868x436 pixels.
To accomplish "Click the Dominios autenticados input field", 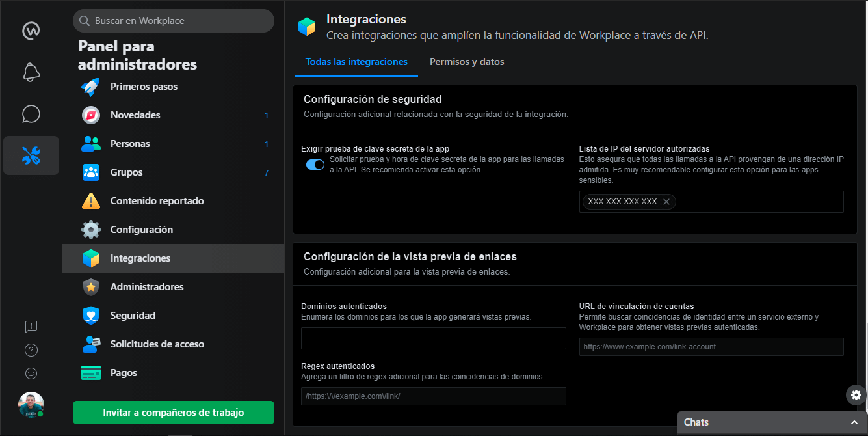I will (x=434, y=338).
